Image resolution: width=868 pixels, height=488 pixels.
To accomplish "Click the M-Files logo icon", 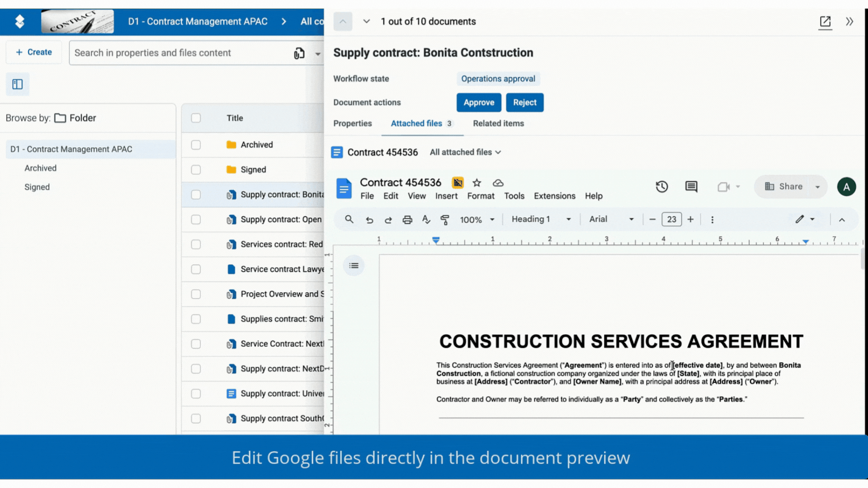I will 19,21.
